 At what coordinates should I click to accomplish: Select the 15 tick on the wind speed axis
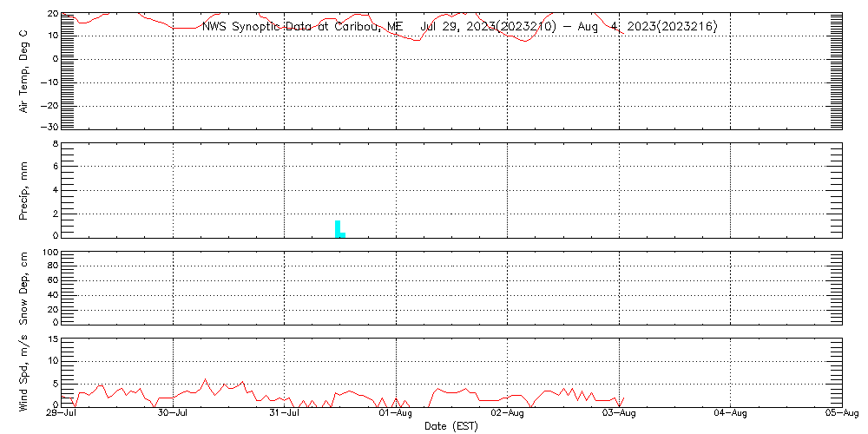(x=52, y=339)
